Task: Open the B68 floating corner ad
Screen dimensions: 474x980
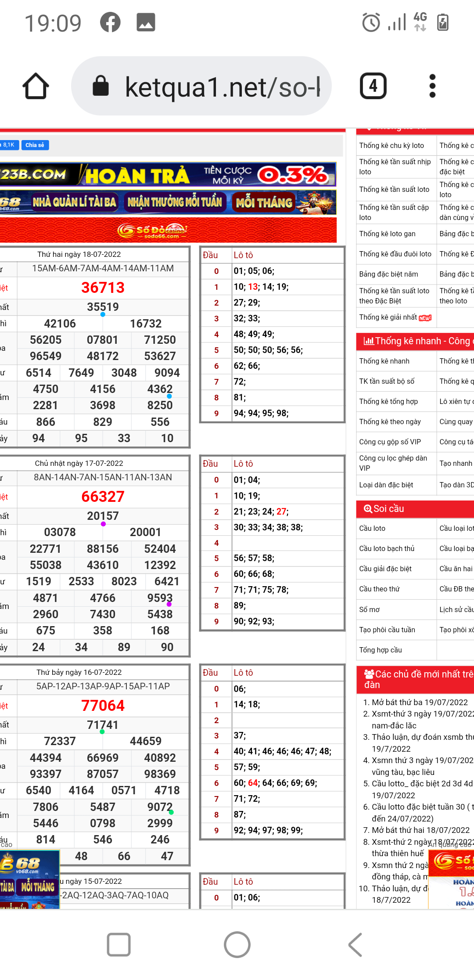Action: pos(29,880)
